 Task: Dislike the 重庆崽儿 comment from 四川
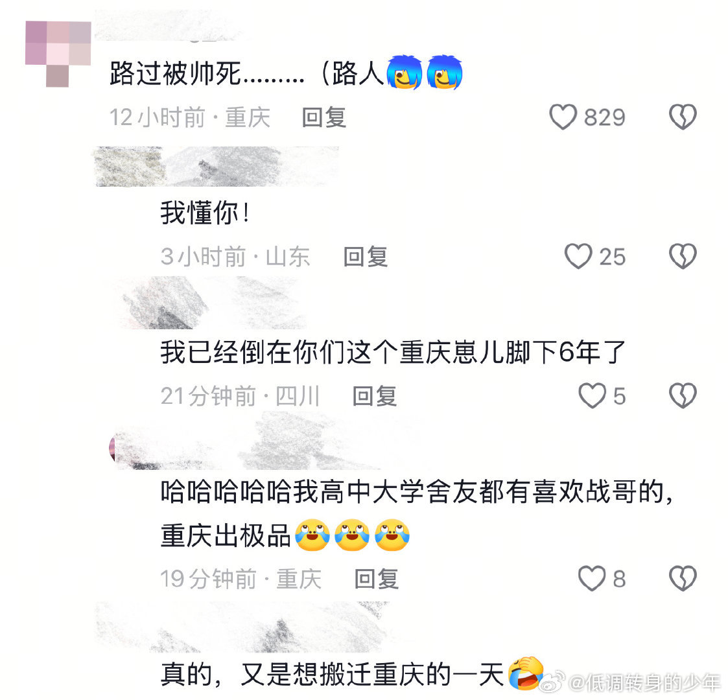point(683,395)
